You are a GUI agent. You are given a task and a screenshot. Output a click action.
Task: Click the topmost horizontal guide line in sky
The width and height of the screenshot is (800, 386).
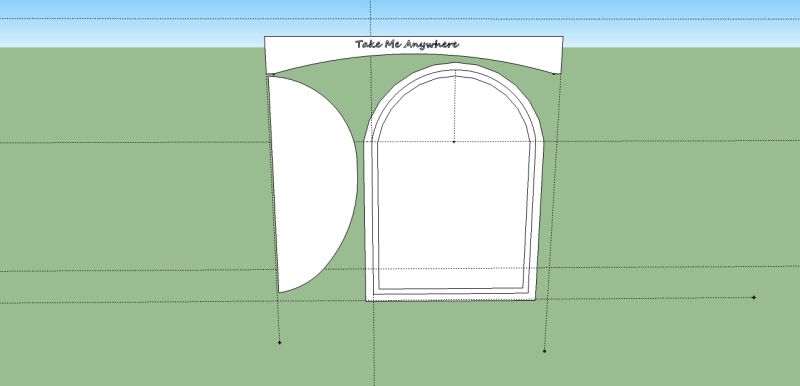pyautogui.click(x=153, y=19)
